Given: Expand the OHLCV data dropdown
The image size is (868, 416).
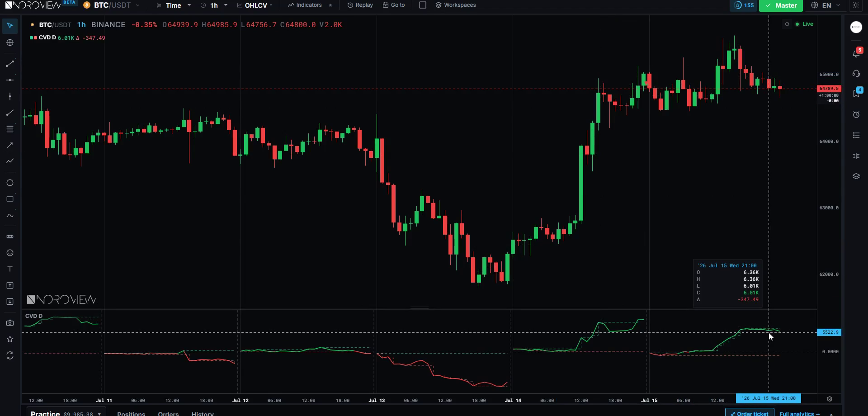Looking at the screenshot, I should (x=255, y=5).
